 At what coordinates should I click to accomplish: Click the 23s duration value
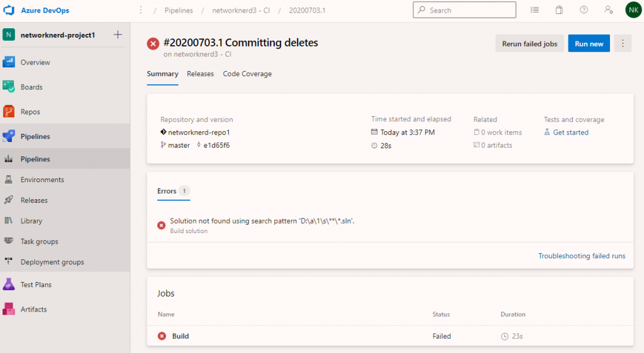pos(518,336)
